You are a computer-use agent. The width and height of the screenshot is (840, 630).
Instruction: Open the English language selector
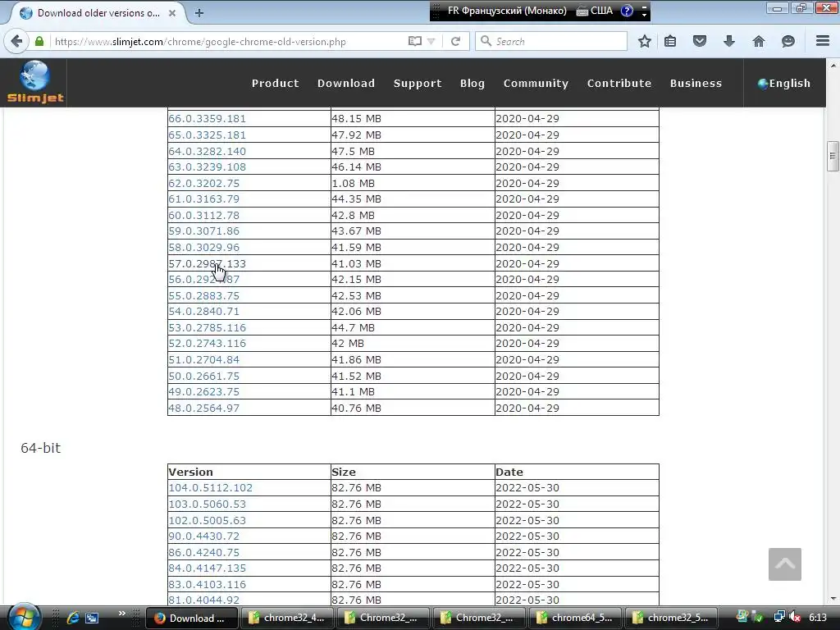point(783,83)
